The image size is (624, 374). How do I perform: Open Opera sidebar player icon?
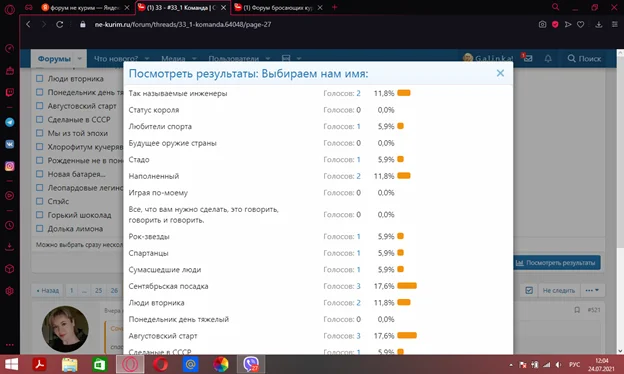[10, 196]
